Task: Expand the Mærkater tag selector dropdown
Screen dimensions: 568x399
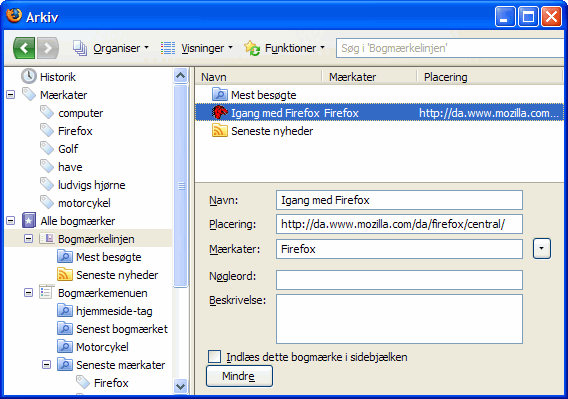Action: (x=542, y=249)
